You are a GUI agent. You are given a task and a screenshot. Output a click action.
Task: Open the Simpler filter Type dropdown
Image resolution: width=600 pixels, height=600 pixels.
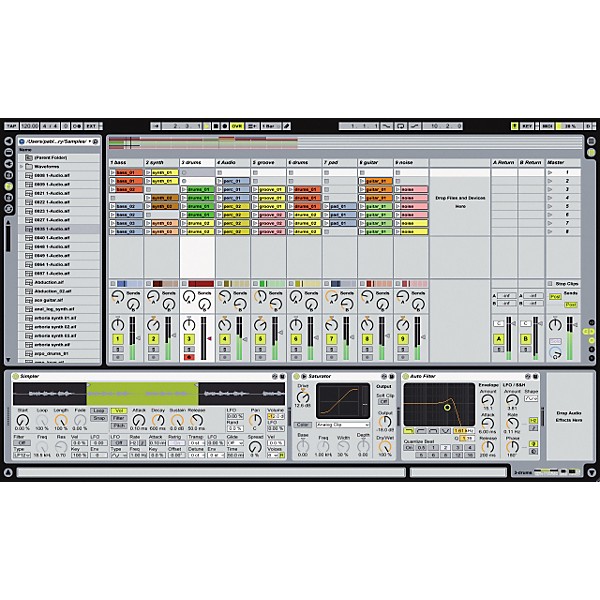[21, 455]
